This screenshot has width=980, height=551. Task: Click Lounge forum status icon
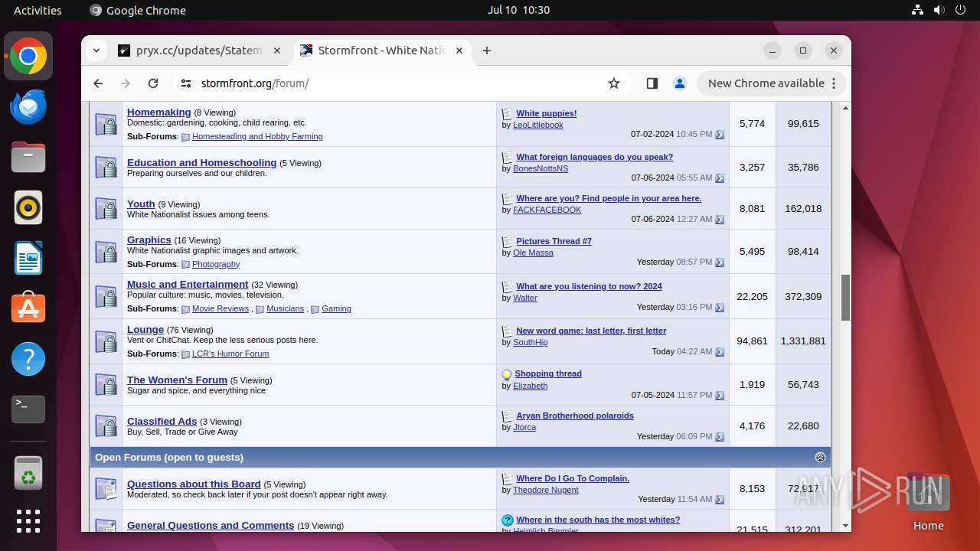106,341
